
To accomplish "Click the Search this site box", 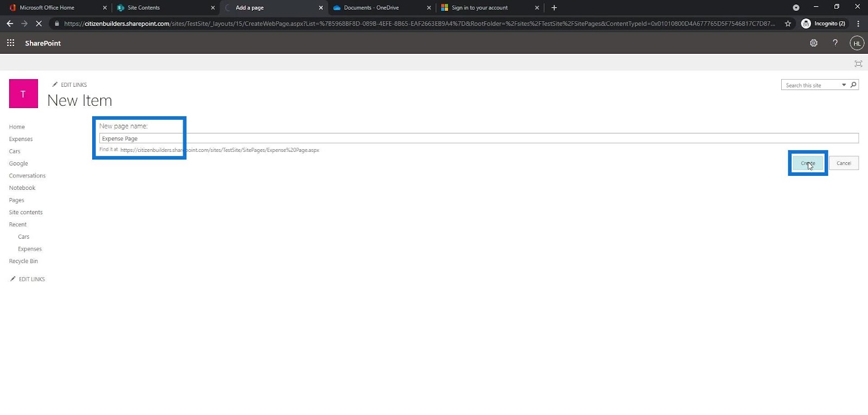I will point(812,85).
